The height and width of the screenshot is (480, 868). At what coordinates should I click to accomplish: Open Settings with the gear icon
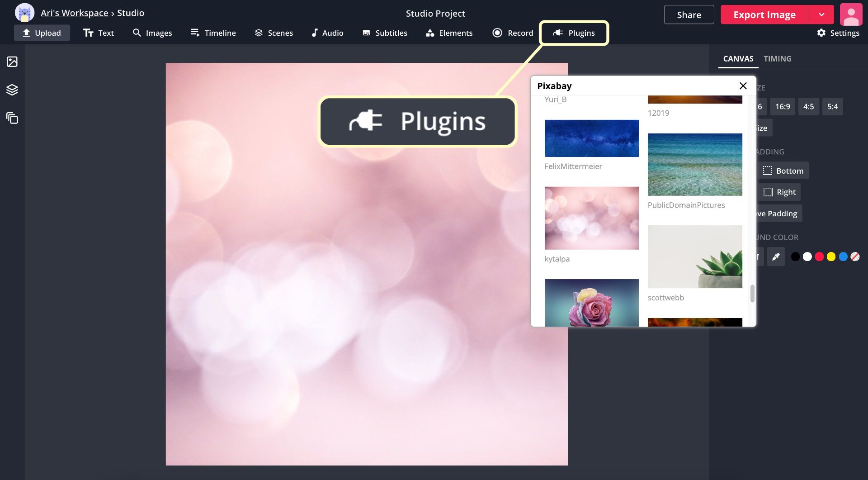pos(838,33)
